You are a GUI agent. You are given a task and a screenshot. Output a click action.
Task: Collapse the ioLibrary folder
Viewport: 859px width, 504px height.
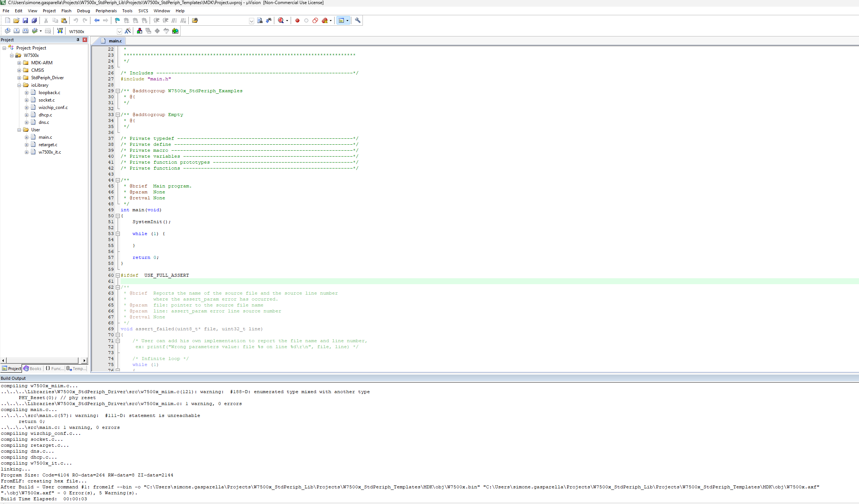coord(19,85)
